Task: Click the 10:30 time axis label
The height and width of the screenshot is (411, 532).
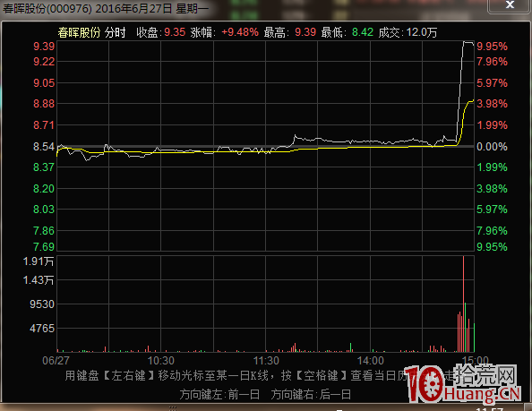Action: (x=161, y=361)
